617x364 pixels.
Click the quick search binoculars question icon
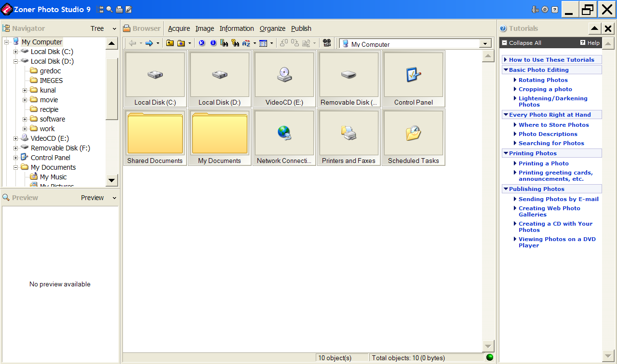point(235,43)
